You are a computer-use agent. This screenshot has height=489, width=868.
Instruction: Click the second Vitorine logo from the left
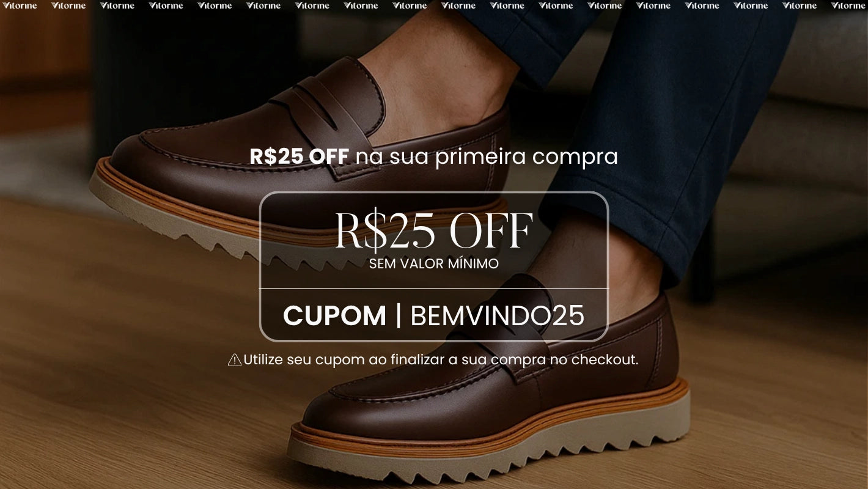pyautogui.click(x=68, y=6)
